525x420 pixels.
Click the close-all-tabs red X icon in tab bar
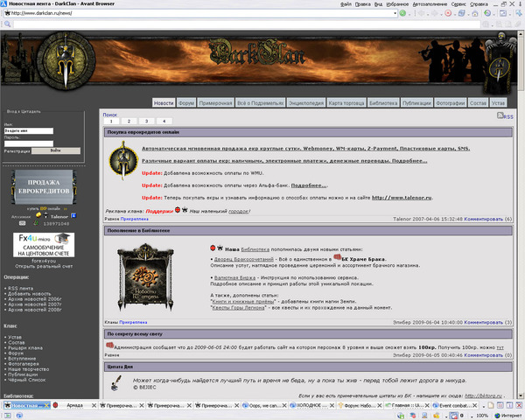(x=519, y=405)
